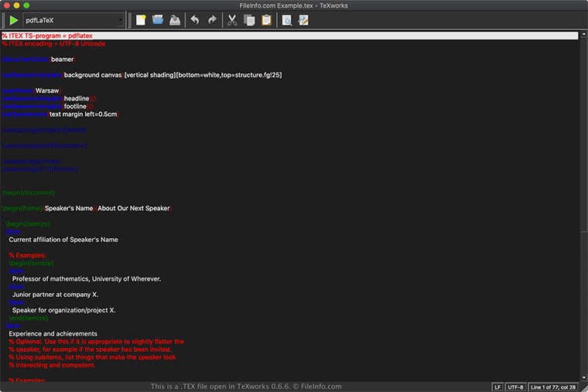
Task: Click the green macOS full-screen window button
Action: click(37, 5)
